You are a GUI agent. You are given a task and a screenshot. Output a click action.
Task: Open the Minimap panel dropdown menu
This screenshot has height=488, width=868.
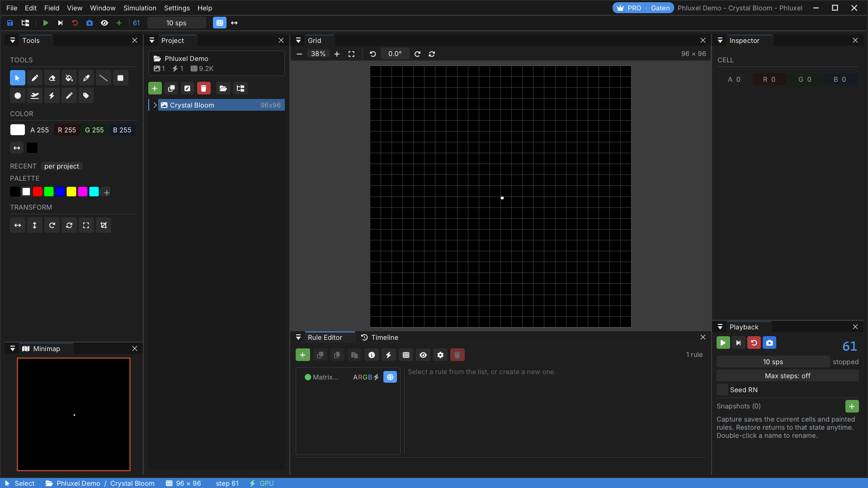13,349
